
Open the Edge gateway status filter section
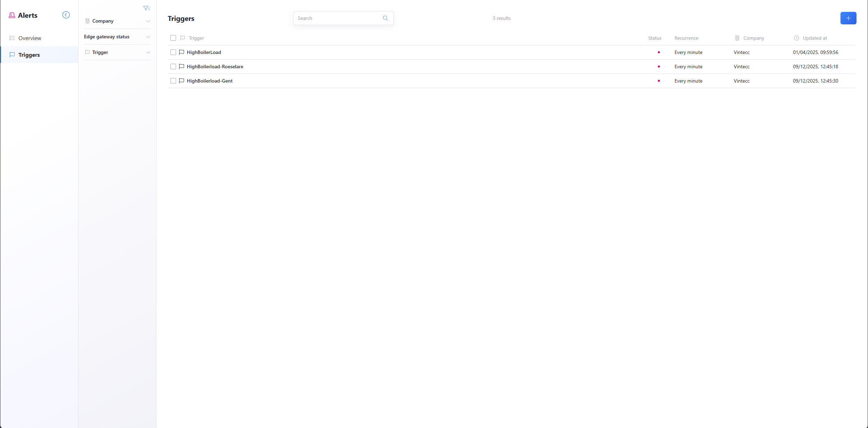coord(117,37)
